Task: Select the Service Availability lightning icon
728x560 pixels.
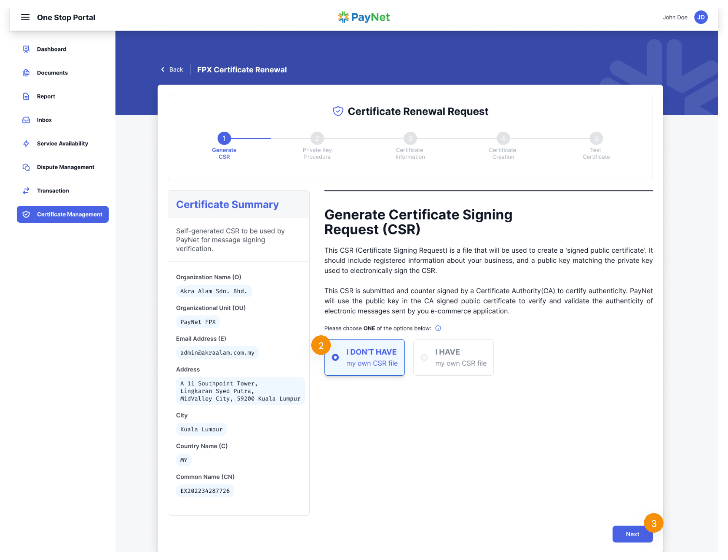Action: [26, 143]
